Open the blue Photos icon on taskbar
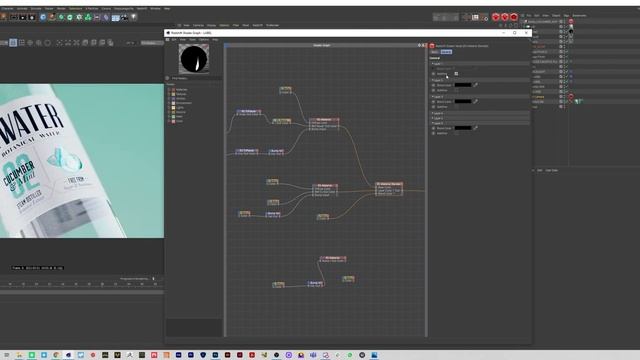 point(374,355)
